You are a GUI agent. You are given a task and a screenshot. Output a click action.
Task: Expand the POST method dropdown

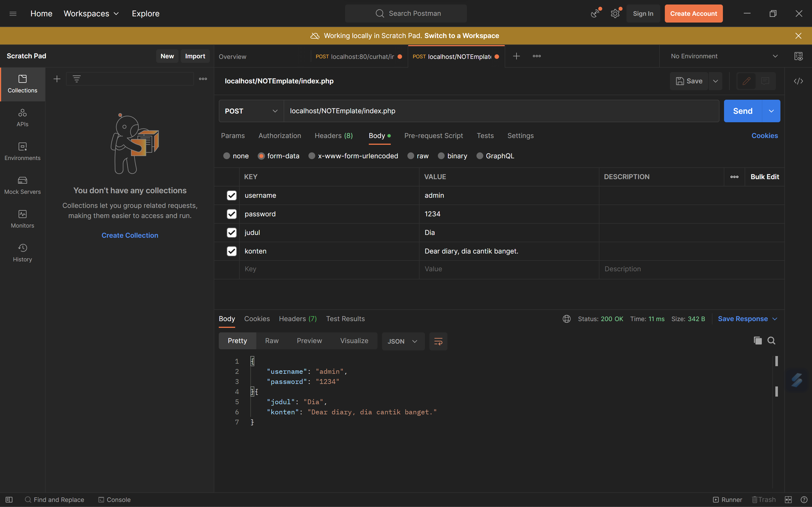click(x=251, y=111)
